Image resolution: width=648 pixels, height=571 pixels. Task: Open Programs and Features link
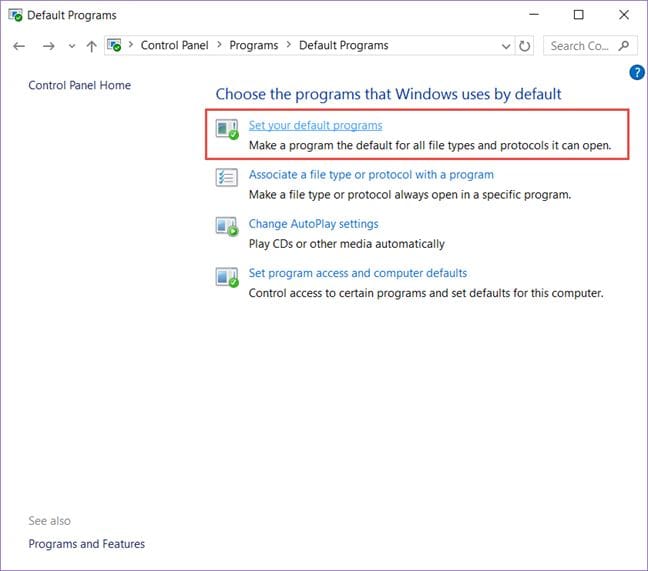coord(86,544)
